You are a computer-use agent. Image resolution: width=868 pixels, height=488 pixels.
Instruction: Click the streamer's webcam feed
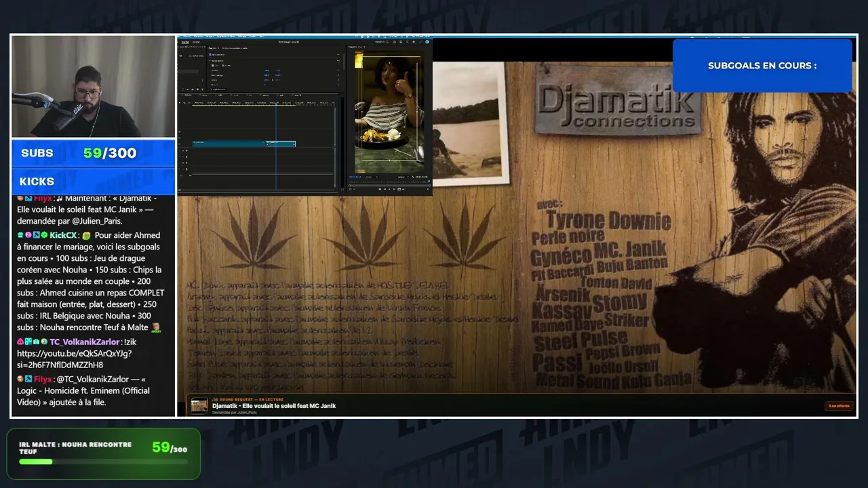94,86
